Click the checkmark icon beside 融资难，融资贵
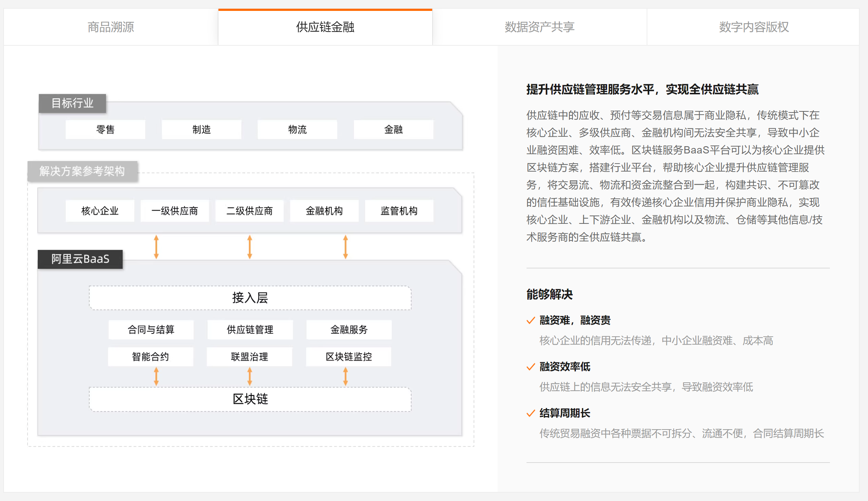Screen dimensions: 868x501 coord(531,320)
